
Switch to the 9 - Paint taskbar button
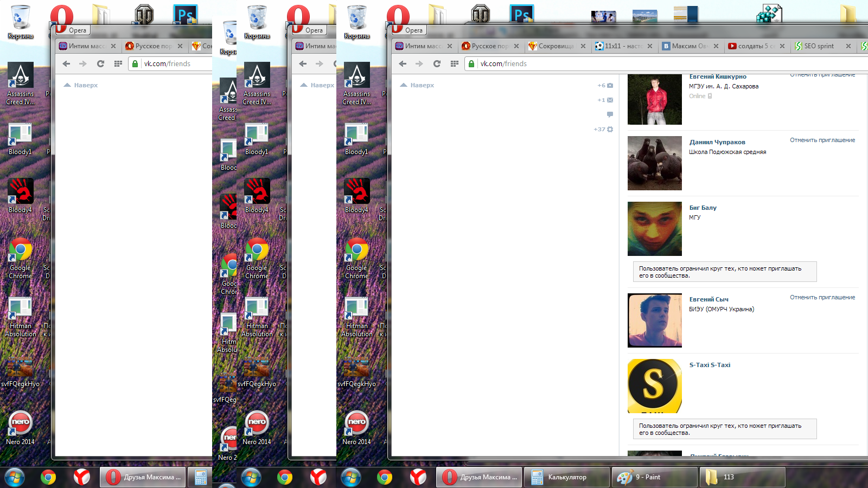tap(654, 477)
